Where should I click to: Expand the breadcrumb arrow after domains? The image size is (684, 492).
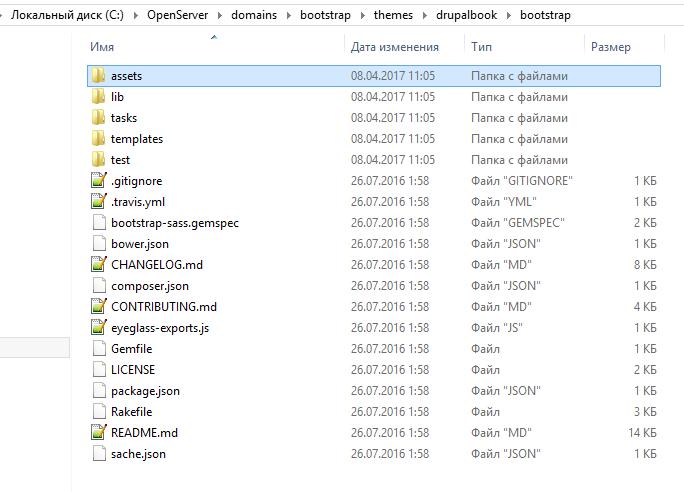pos(289,16)
